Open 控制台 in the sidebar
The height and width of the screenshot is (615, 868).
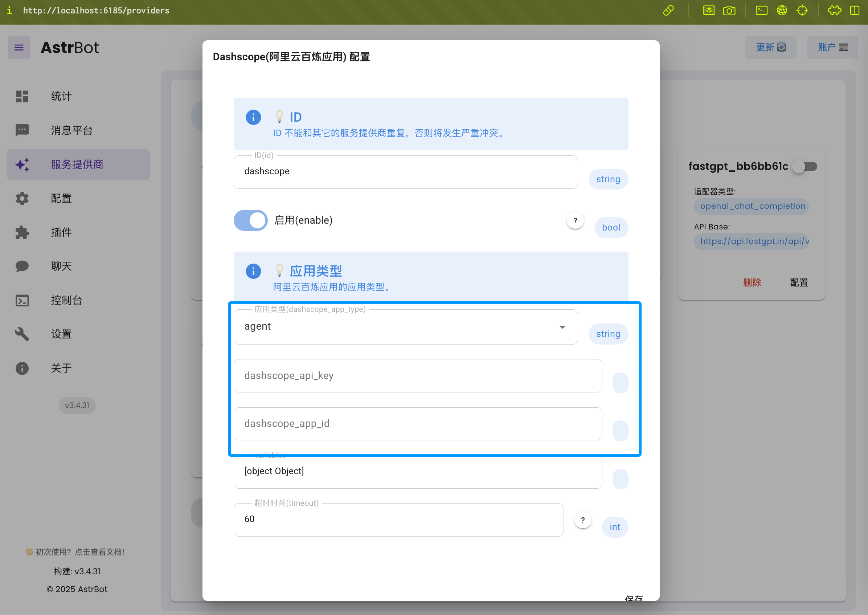click(x=78, y=300)
